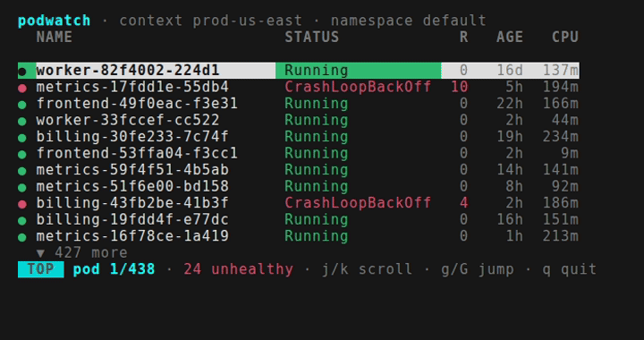Click CPU value 213m
The height and width of the screenshot is (340, 644).
561,236
